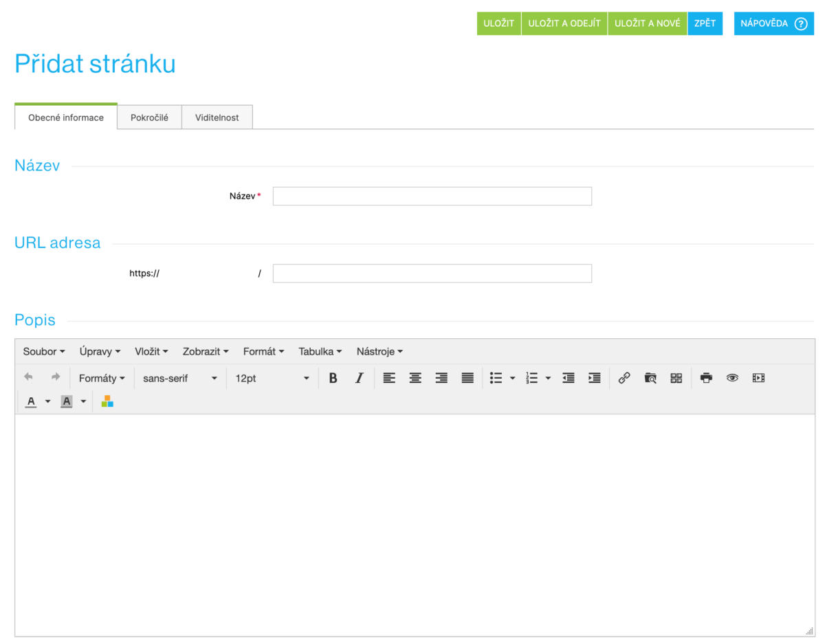Open preview with the eye icon
This screenshot has width=825, height=644.
[732, 378]
